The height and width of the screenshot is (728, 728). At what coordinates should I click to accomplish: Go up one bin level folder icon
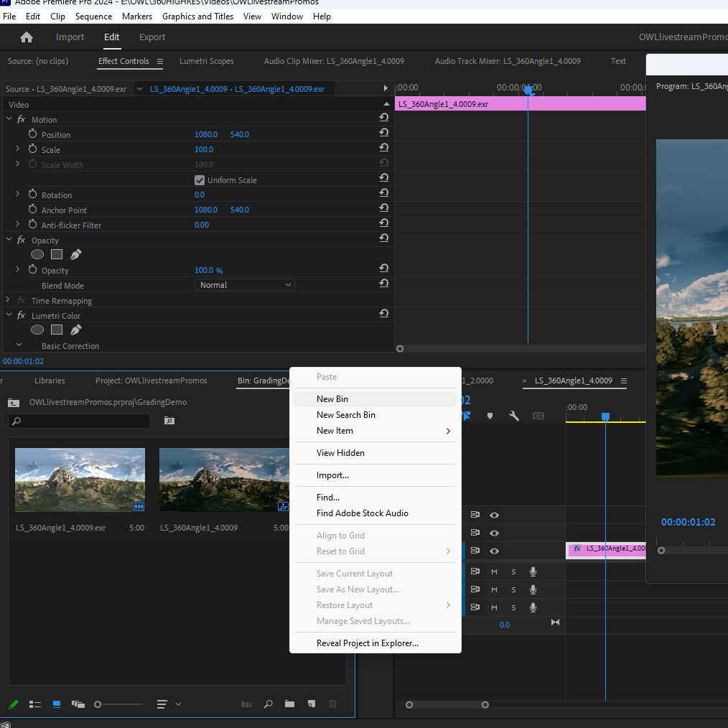tap(14, 403)
